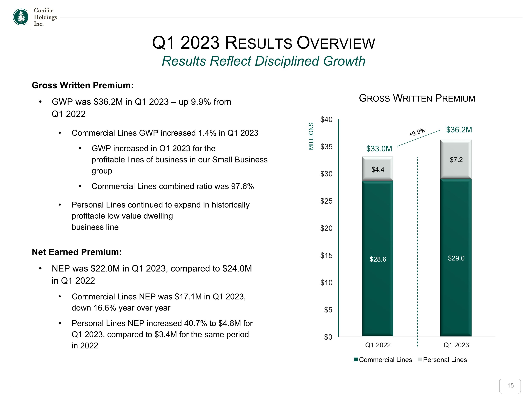This screenshot has width=532, height=399.
Task: Select the 'Gross Written Premium:' heading on left
Action: [x=82, y=85]
